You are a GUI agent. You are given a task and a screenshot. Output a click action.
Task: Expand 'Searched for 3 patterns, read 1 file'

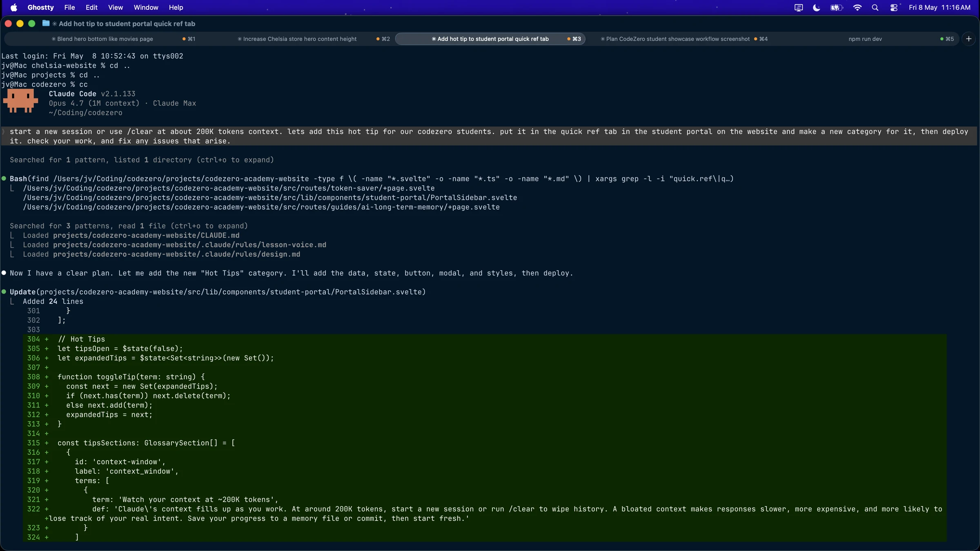[129, 226]
